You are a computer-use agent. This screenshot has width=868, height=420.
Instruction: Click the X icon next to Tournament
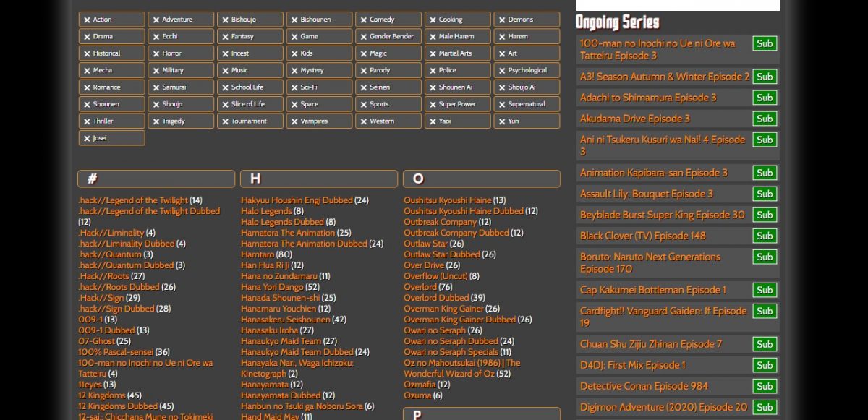(225, 121)
